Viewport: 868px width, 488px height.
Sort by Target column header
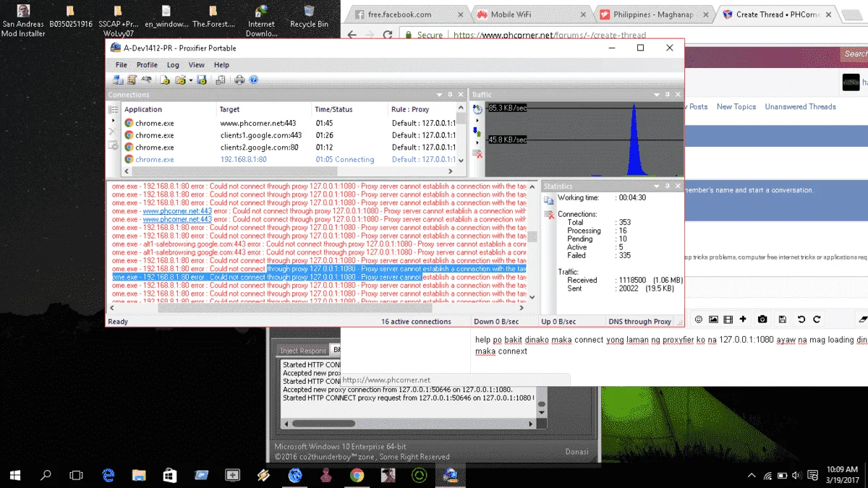pyautogui.click(x=264, y=109)
